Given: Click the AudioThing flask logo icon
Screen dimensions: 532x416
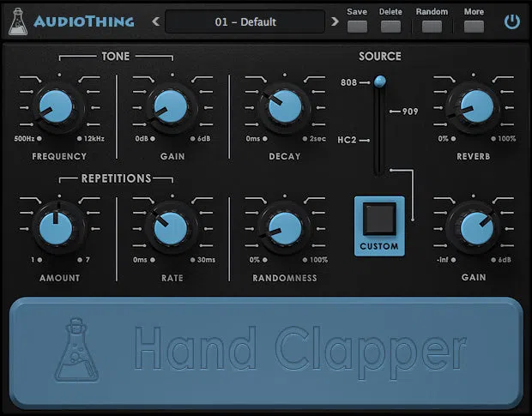Looking at the screenshot, I should tap(18, 21).
